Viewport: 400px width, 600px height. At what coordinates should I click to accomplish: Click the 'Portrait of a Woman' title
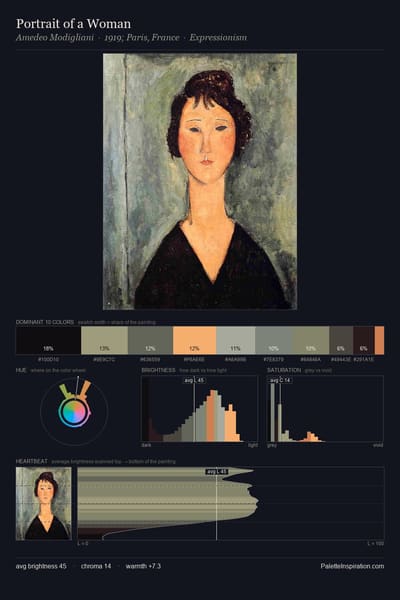[x=73, y=24]
